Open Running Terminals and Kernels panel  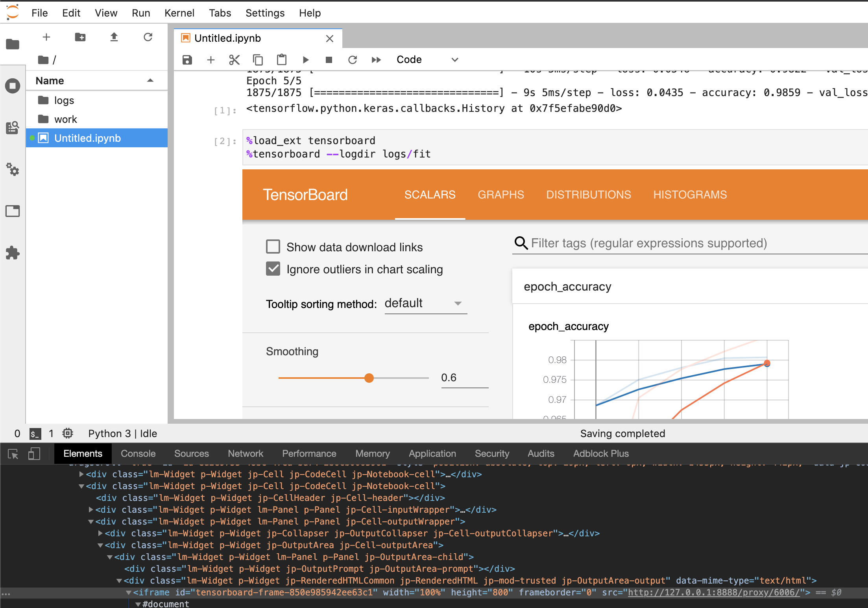click(13, 85)
